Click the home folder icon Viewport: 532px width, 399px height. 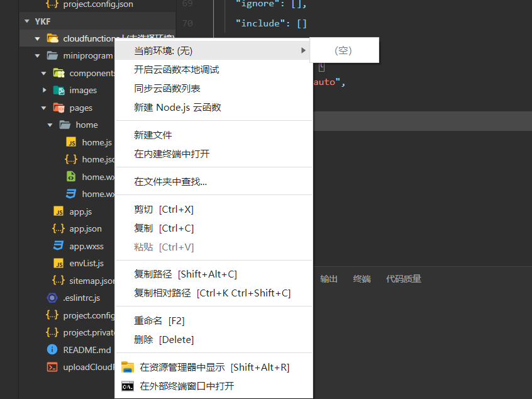pos(65,125)
